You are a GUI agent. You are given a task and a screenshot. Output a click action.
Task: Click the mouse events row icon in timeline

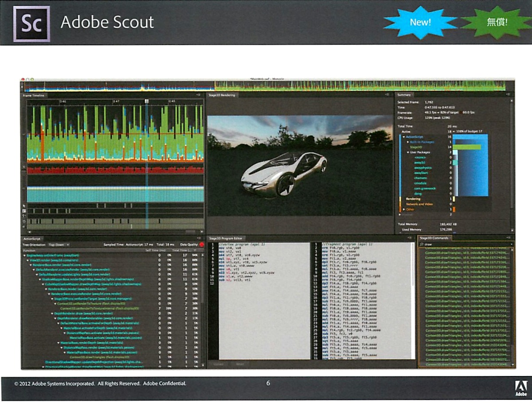[24, 205]
